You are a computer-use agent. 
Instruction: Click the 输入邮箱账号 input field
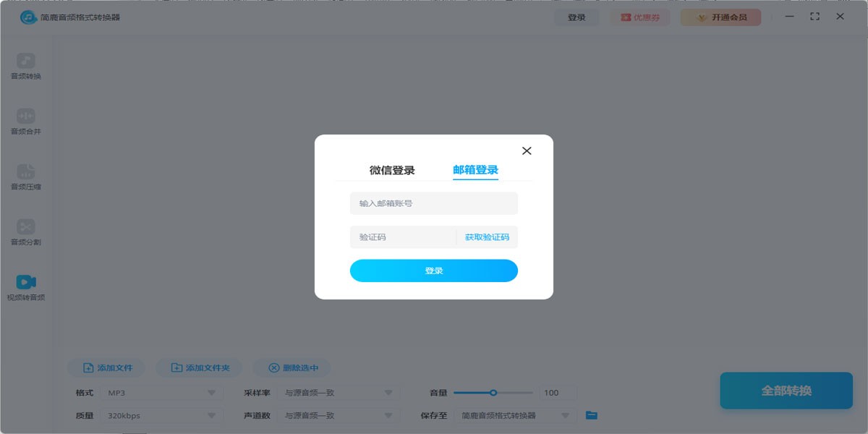pos(433,203)
